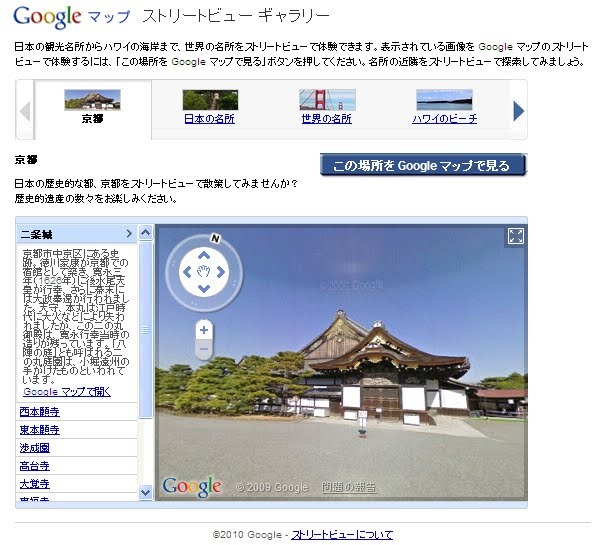Click the Golden Gate bridge thumbnail
The image size is (600, 545).
[328, 100]
